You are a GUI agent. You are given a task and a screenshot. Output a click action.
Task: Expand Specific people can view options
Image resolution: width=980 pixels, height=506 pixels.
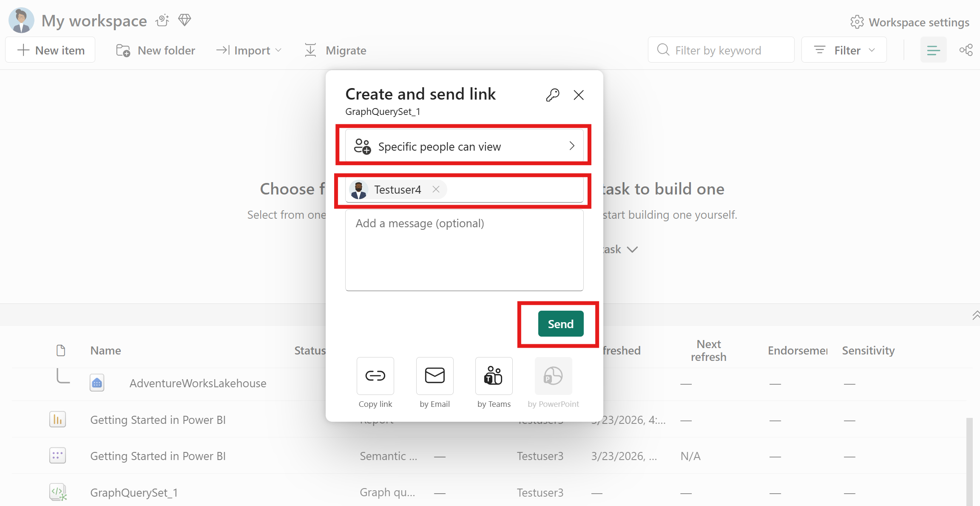pyautogui.click(x=464, y=146)
